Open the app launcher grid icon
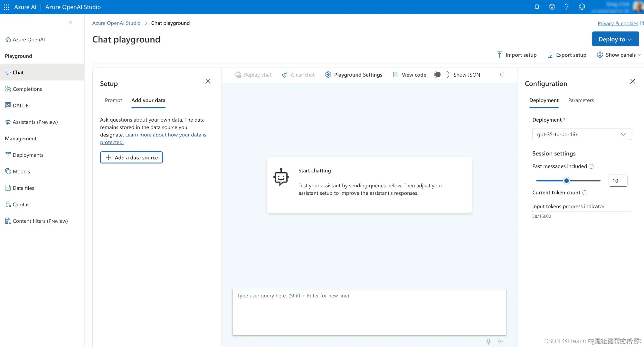This screenshot has width=644, height=347. tap(6, 7)
